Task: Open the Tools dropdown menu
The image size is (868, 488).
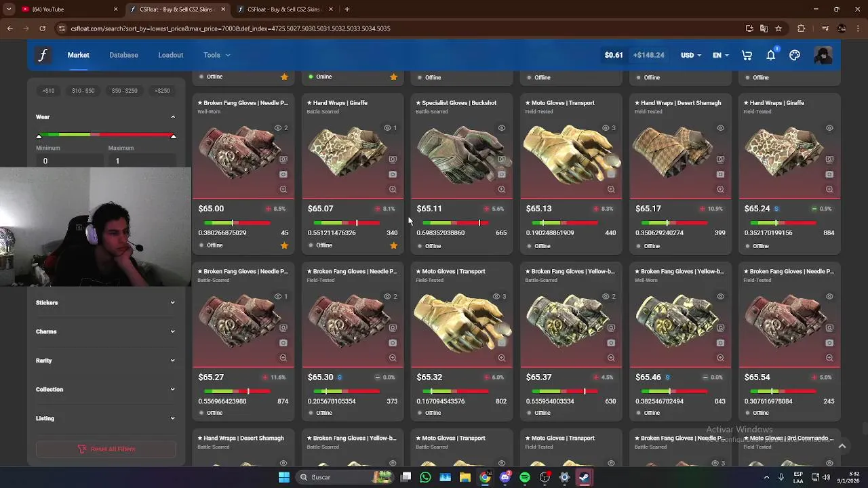Action: (x=216, y=55)
